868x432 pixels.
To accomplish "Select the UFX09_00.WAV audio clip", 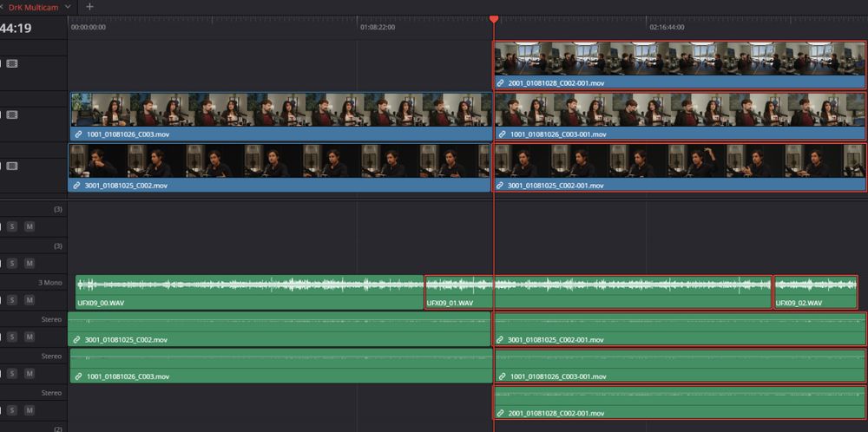I will click(x=249, y=292).
